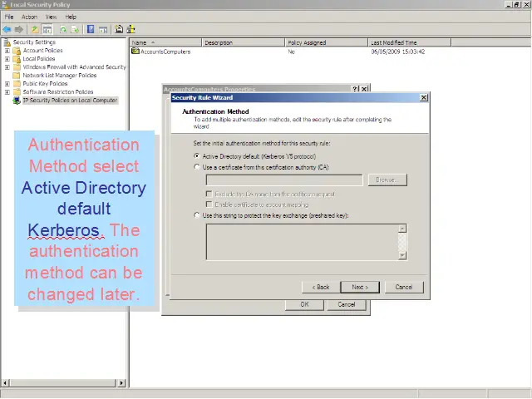Click the Refresh toolbar icon

click(62, 29)
